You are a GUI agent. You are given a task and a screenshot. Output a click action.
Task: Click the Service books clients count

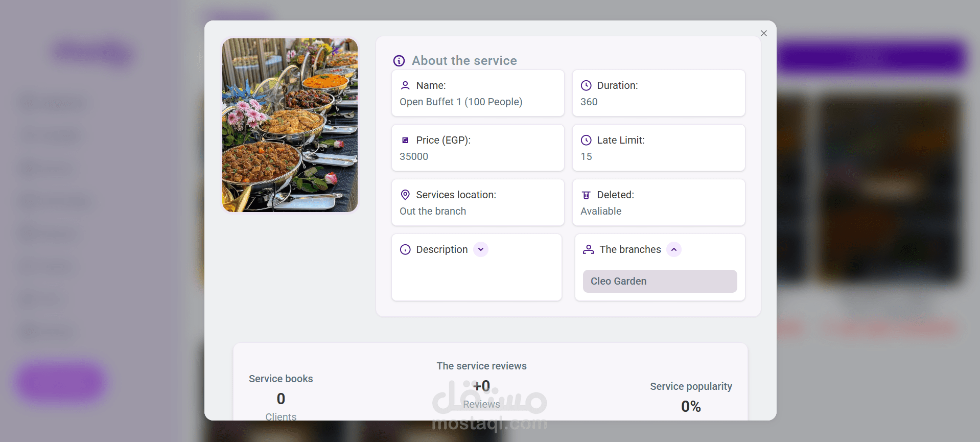pos(281,399)
